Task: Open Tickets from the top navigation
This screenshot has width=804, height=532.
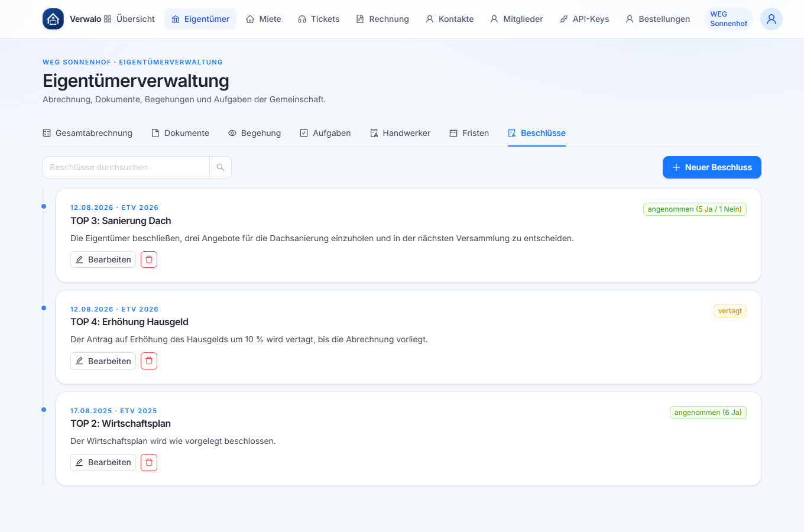Action: 319,19
